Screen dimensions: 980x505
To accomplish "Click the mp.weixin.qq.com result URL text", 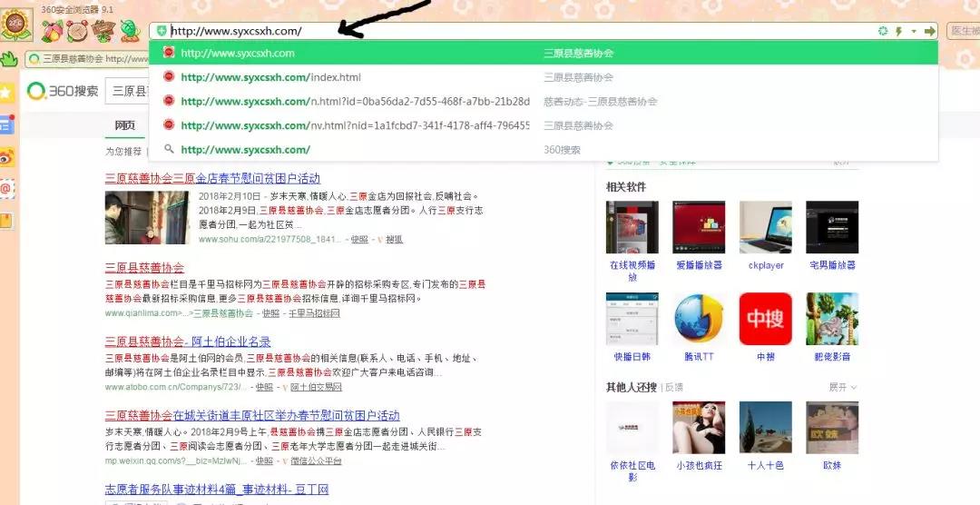I will click(x=176, y=460).
